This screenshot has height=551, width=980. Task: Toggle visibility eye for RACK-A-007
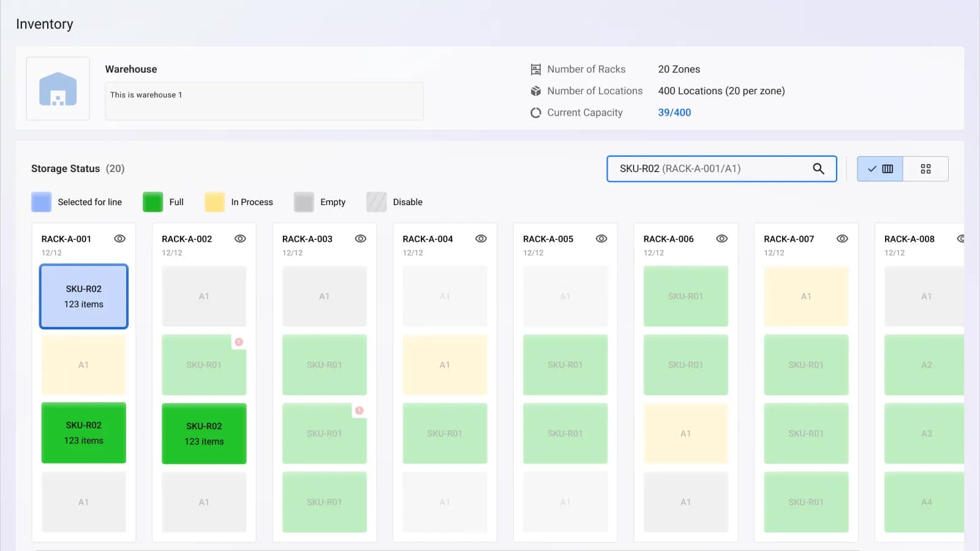[x=843, y=239]
